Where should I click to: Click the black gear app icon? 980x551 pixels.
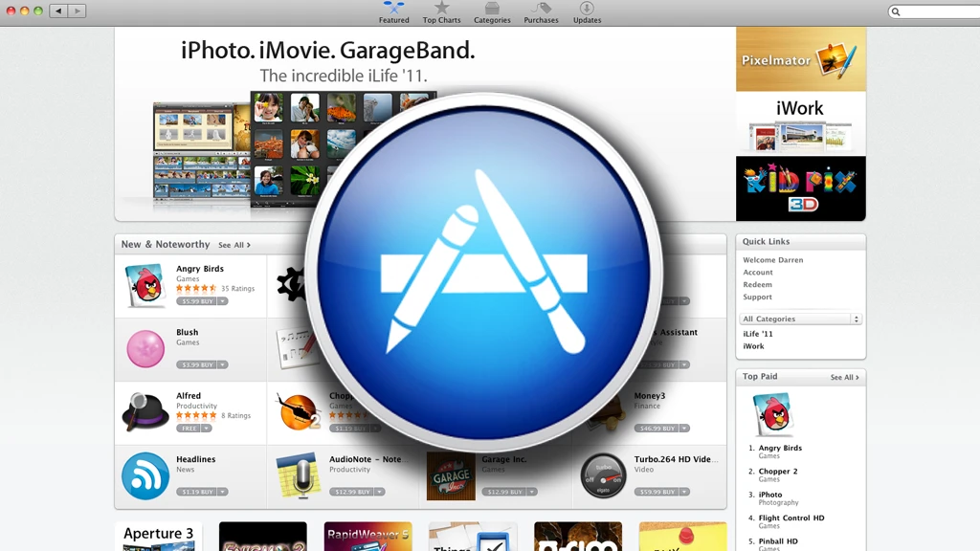tap(291, 284)
